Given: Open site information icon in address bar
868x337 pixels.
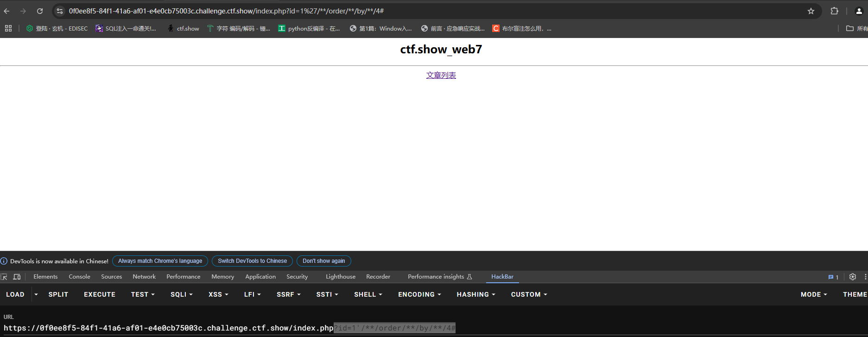Looking at the screenshot, I should point(59,11).
